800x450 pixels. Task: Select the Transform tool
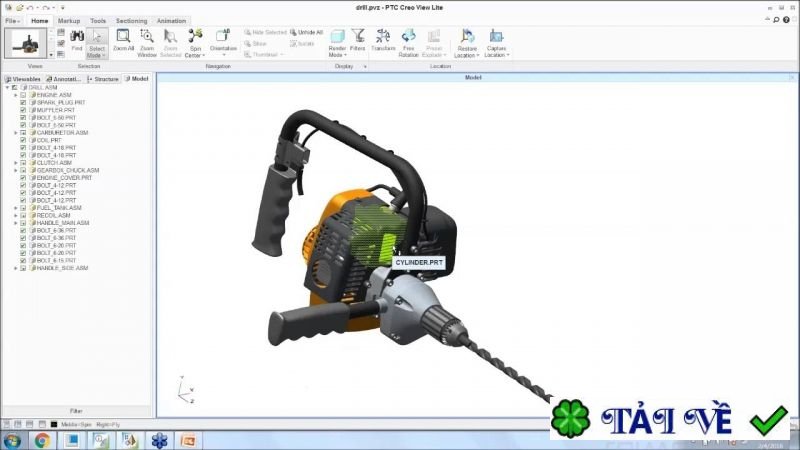[383, 40]
